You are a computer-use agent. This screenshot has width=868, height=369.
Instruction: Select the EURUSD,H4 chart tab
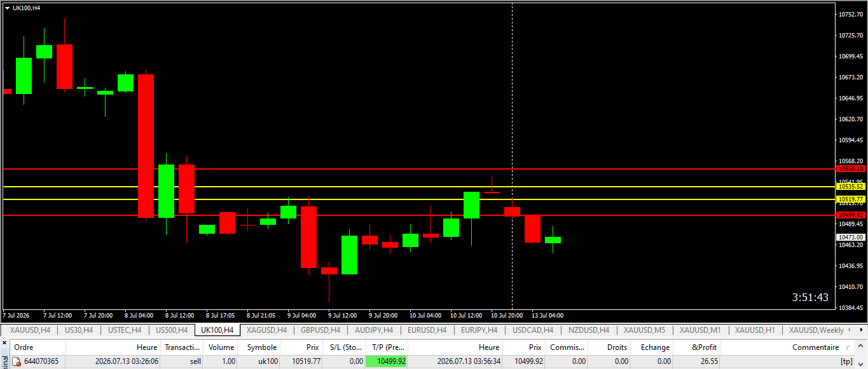point(427,330)
